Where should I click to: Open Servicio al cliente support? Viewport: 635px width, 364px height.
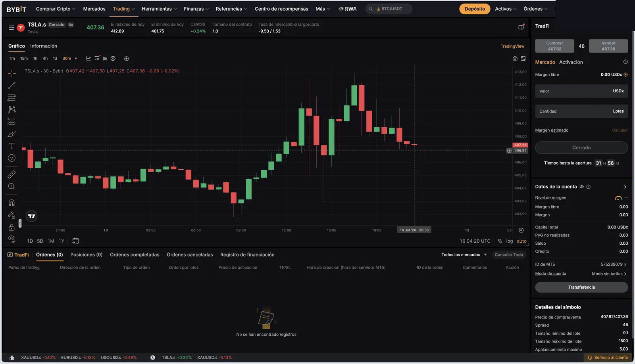[x=608, y=357]
